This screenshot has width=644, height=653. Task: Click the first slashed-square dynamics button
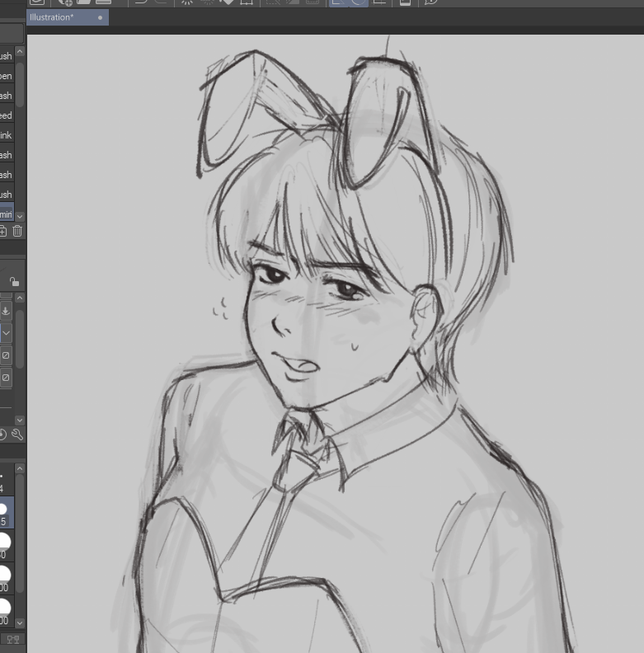tap(6, 355)
